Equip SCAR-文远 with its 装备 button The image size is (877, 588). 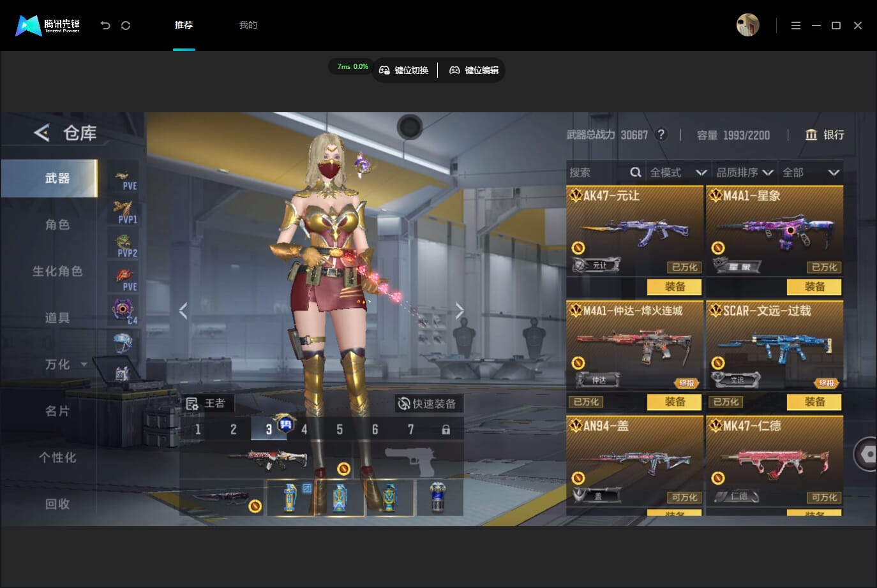(814, 402)
